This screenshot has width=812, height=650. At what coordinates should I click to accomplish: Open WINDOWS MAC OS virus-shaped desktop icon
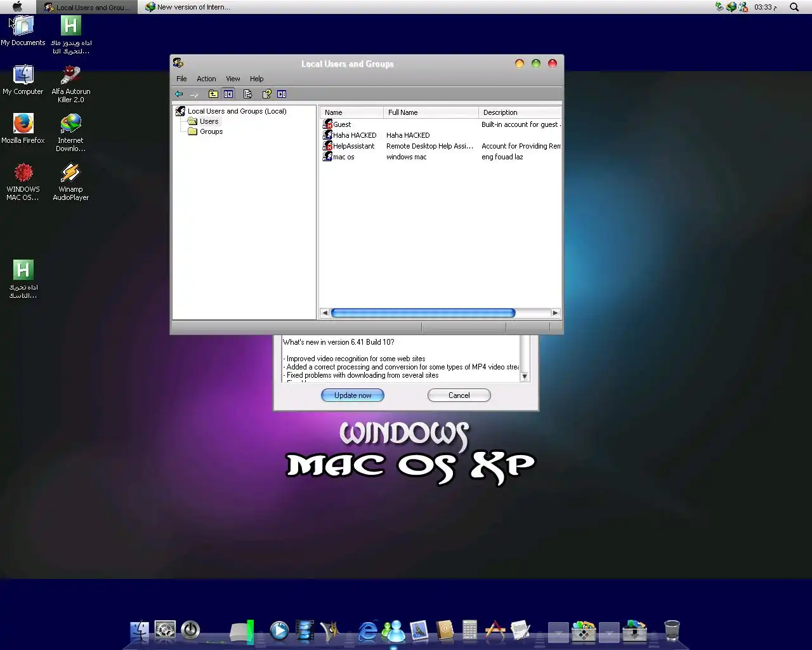pyautogui.click(x=23, y=182)
